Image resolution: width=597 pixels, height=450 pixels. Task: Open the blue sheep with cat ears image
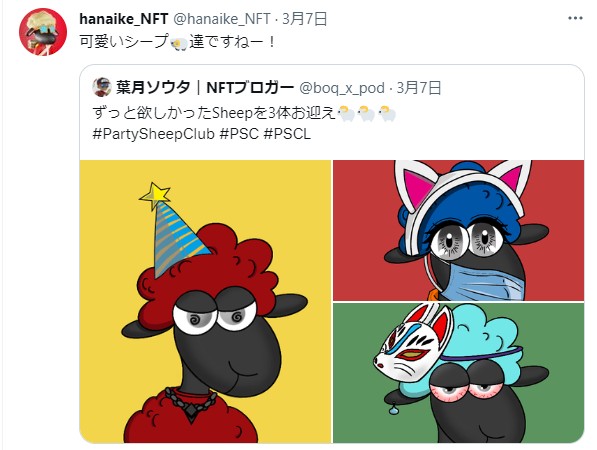pos(458,230)
